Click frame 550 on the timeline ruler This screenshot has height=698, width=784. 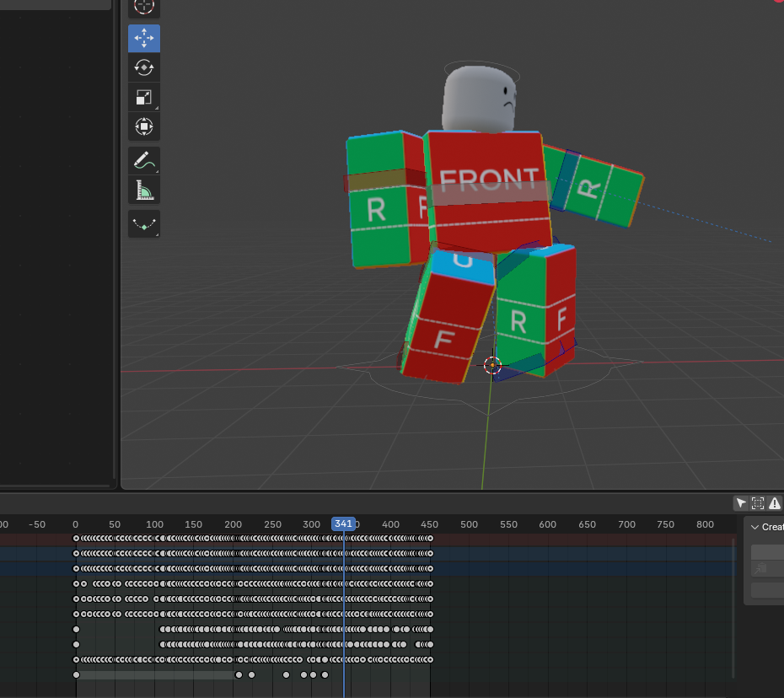(x=508, y=524)
